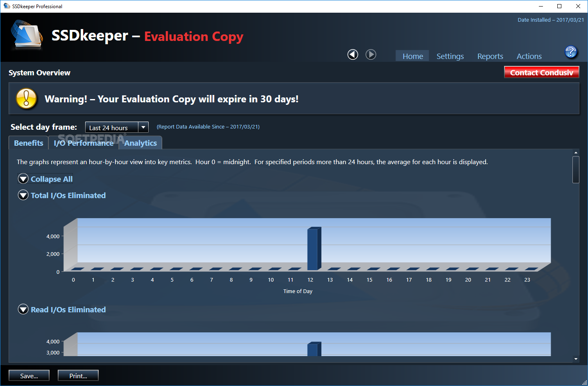Screen dimensions: 588x386
Task: Open the Home menu
Action: point(412,56)
